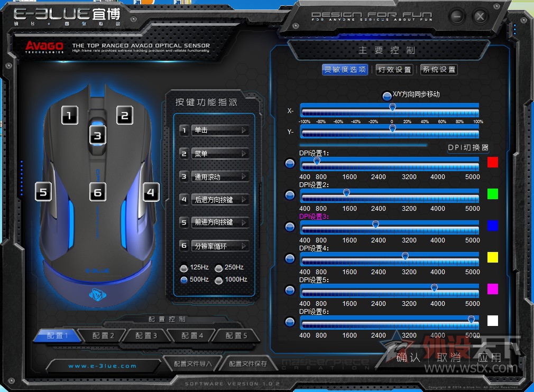
Task: Click mouse button marker 1 on diagram
Action: click(x=70, y=115)
